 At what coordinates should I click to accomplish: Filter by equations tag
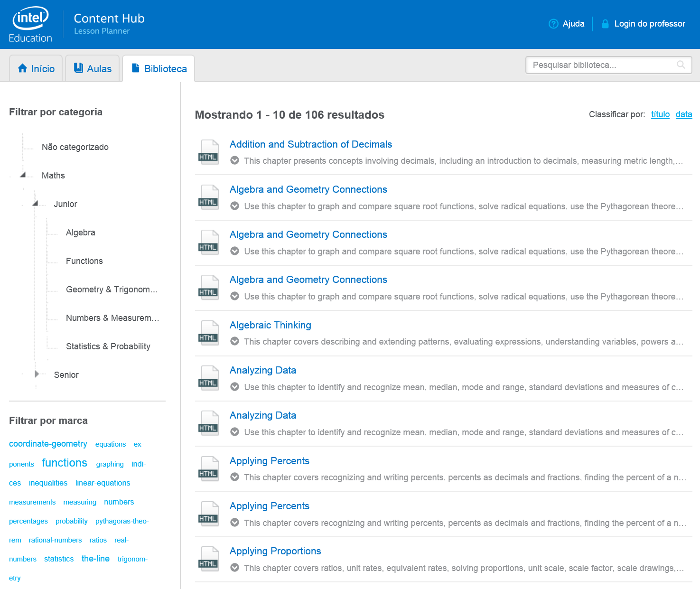tap(111, 444)
